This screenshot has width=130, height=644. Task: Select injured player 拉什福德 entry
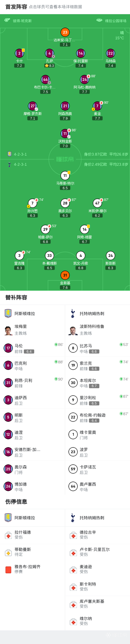coord(33,535)
